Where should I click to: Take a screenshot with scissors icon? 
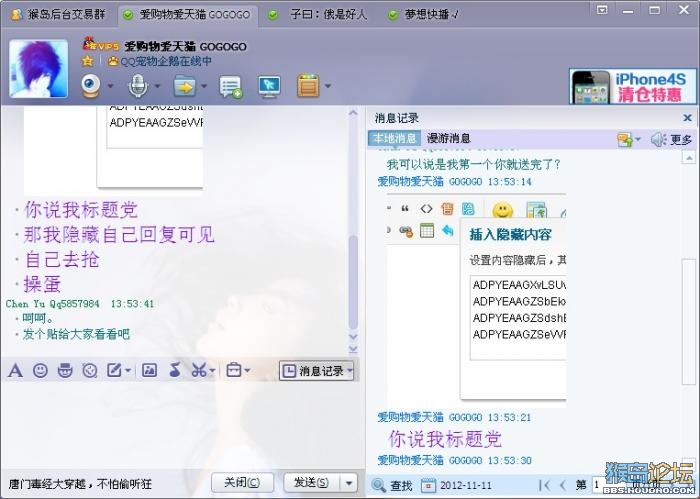point(199,370)
